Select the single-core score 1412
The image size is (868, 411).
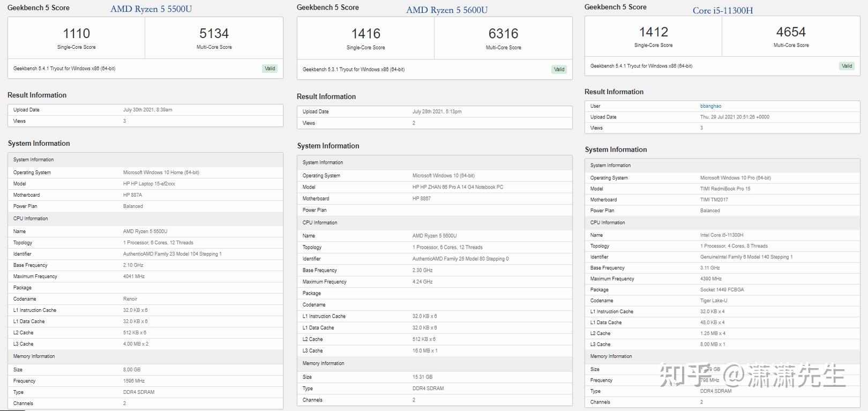pyautogui.click(x=654, y=32)
